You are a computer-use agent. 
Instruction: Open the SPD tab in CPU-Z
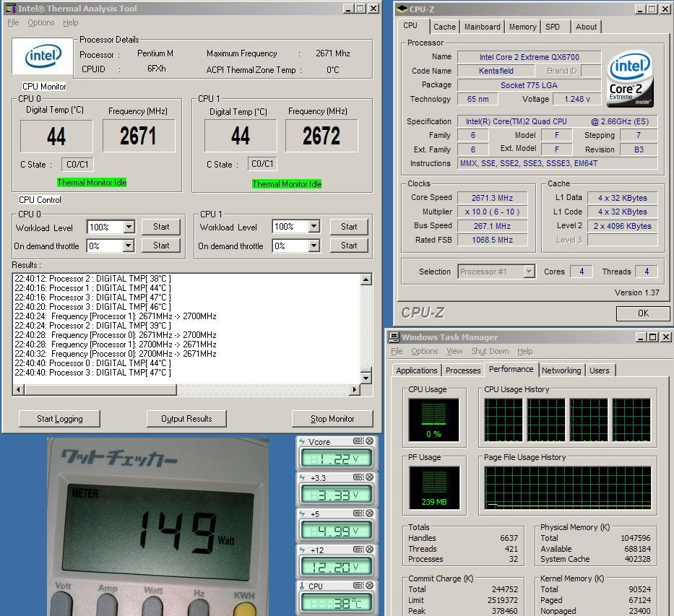point(553,27)
